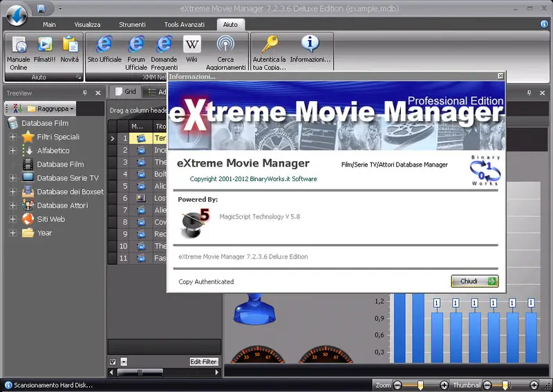Image resolution: width=553 pixels, height=392 pixels.
Task: Select Filtri Speciali star item
Action: (x=50, y=137)
